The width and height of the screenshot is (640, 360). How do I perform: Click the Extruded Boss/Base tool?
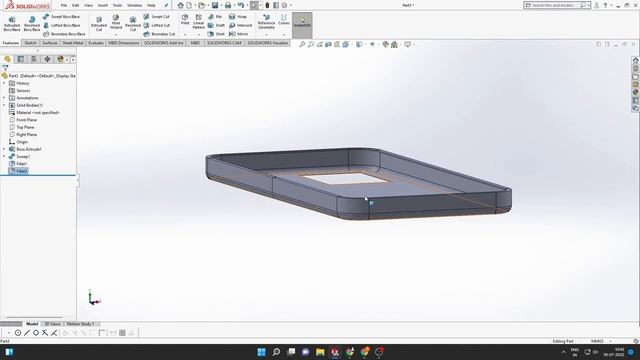pyautogui.click(x=12, y=24)
